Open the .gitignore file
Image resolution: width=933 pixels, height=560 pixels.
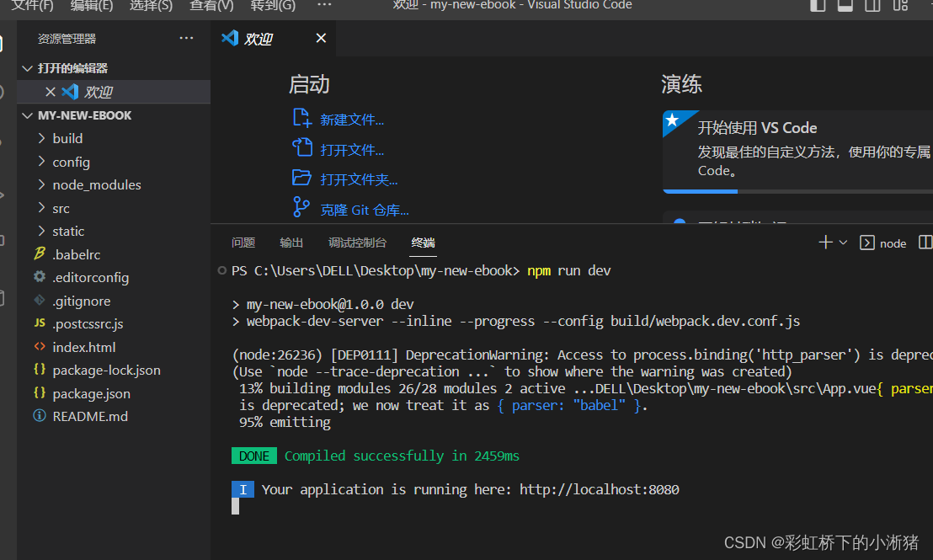point(114,301)
